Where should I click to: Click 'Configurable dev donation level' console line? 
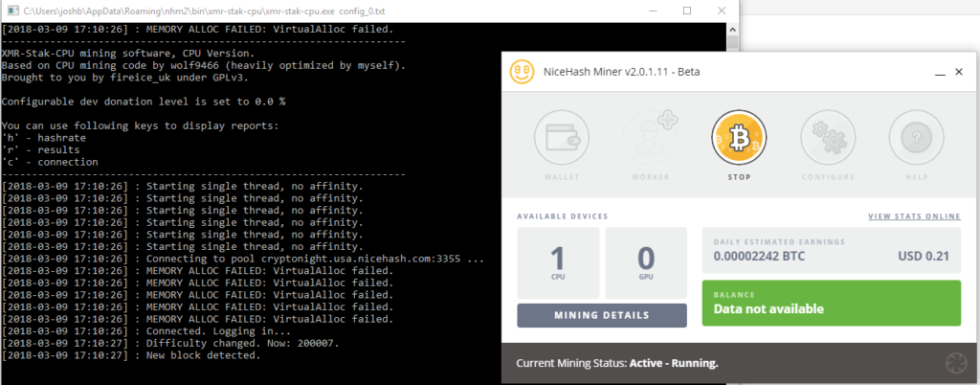click(144, 102)
